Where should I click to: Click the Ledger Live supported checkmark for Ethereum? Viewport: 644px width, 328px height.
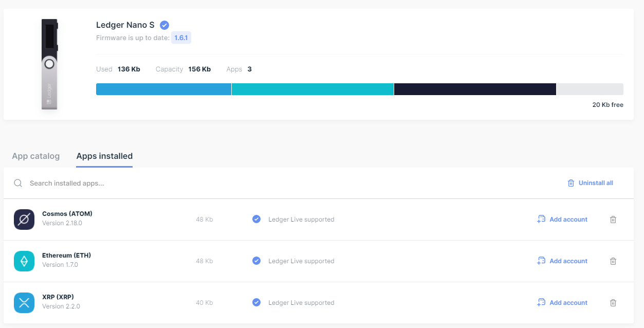pos(256,261)
